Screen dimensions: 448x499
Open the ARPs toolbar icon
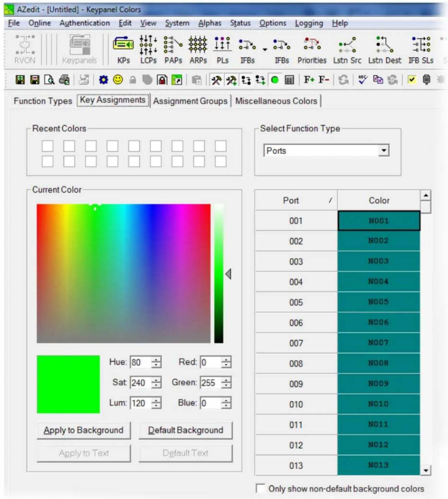click(x=198, y=50)
